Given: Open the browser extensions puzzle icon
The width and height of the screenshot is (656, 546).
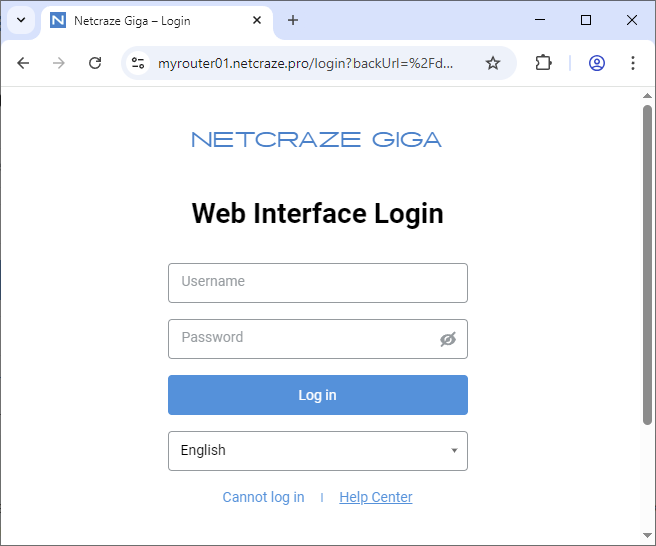Looking at the screenshot, I should tap(543, 63).
